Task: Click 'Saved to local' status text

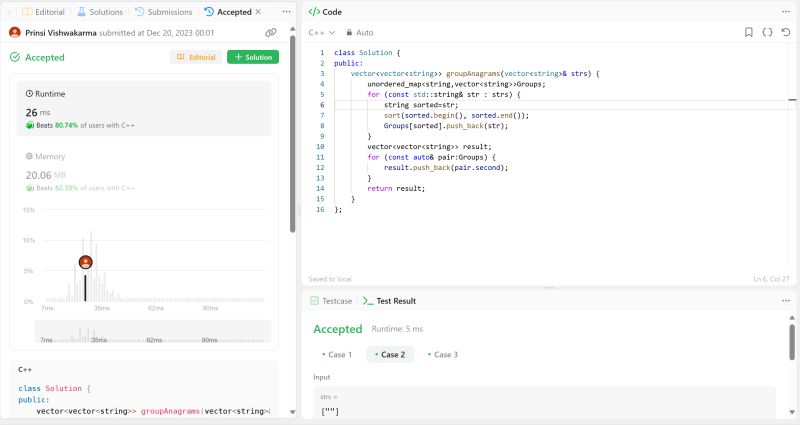Action: (x=330, y=279)
